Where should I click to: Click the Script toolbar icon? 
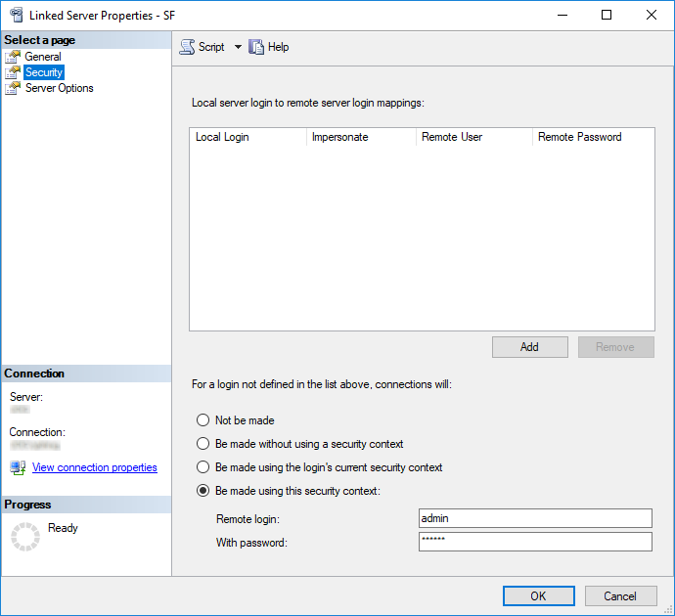(187, 47)
